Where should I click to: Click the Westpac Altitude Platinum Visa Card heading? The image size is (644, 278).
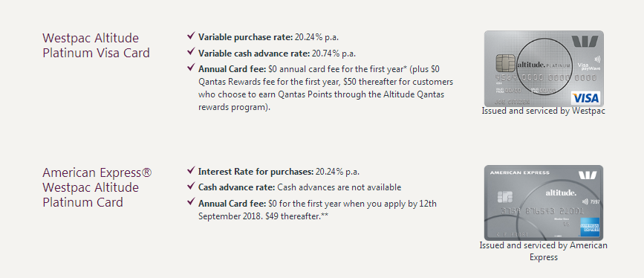pyautogui.click(x=96, y=45)
